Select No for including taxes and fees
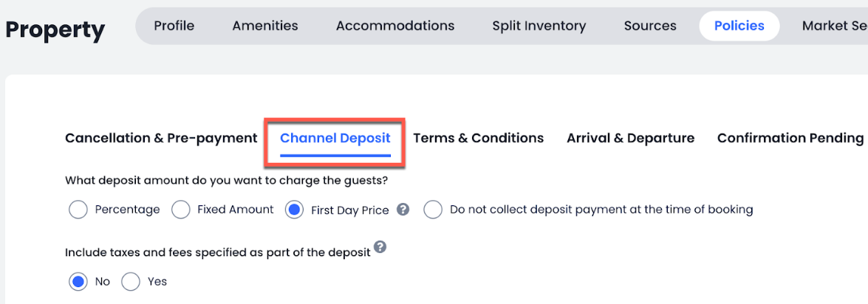The width and height of the screenshot is (868, 304). pos(78,281)
